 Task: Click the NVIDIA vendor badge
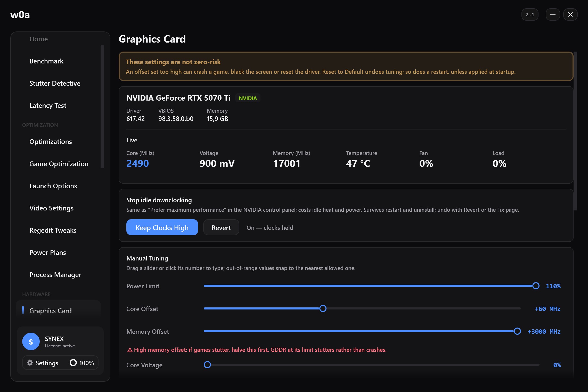pos(248,98)
